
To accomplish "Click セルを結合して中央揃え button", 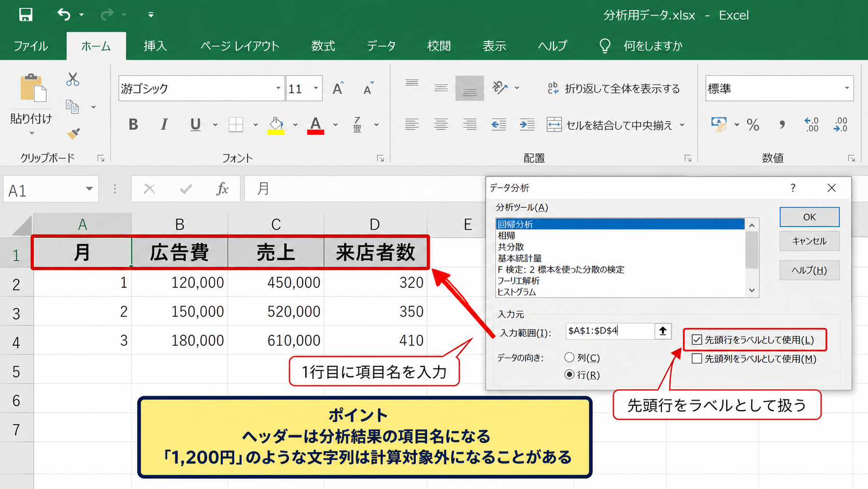I will click(x=611, y=125).
